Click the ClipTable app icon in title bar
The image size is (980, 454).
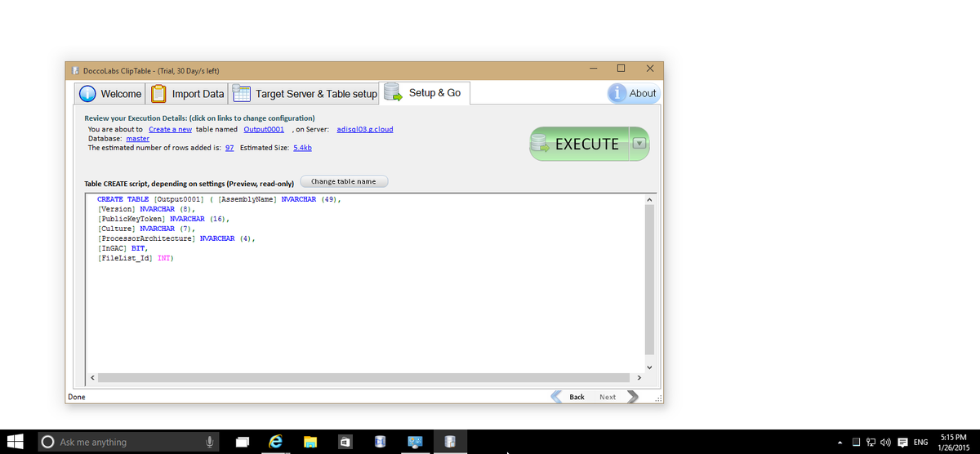75,70
